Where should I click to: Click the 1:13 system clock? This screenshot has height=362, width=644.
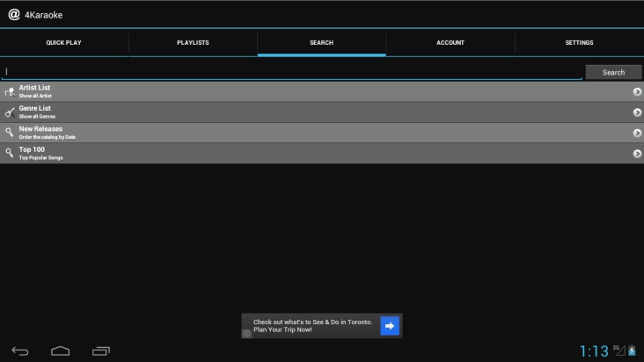[x=594, y=351]
